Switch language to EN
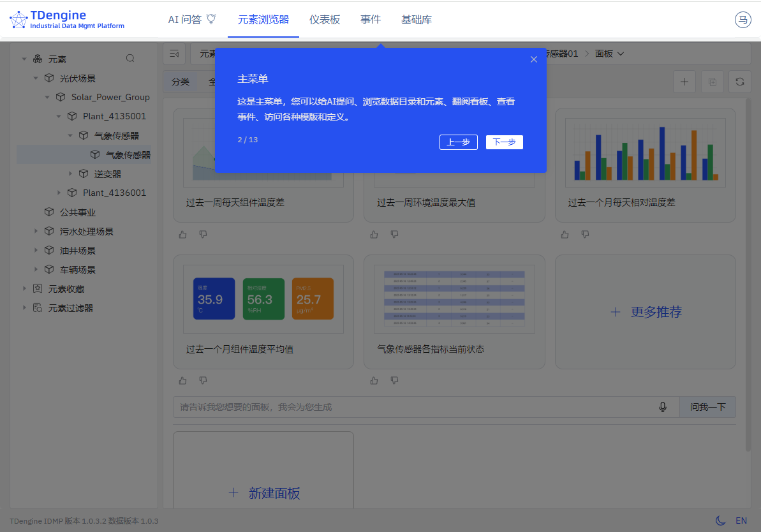Viewport: 761px width, 532px height. point(741,521)
